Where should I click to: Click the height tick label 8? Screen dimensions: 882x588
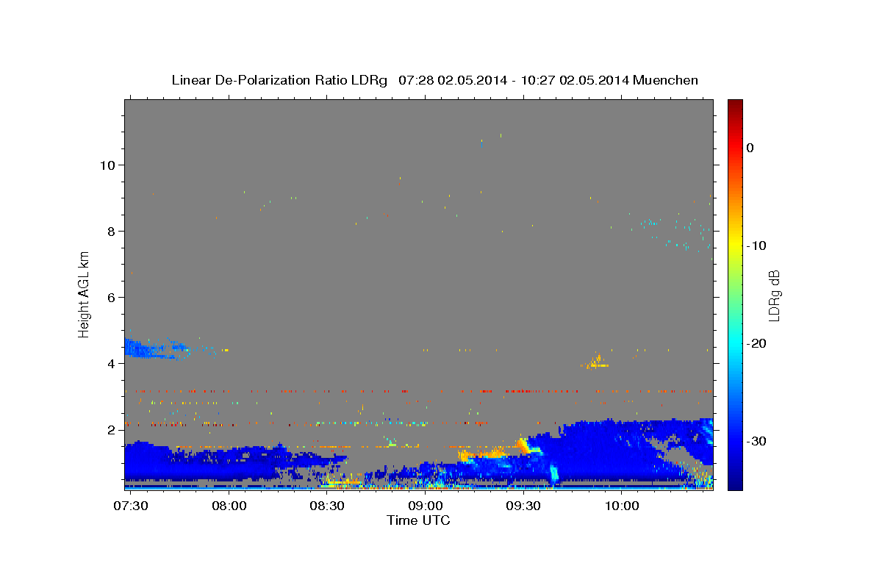pyautogui.click(x=111, y=231)
